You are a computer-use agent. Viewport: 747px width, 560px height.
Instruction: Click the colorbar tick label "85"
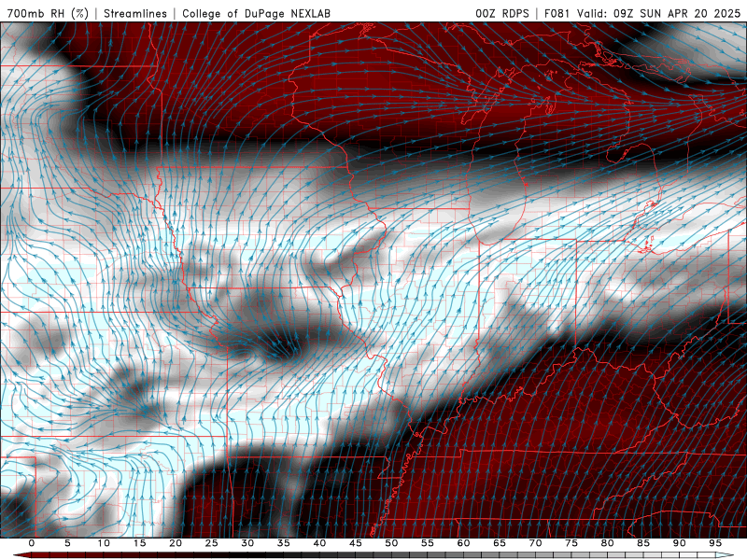tap(643, 543)
